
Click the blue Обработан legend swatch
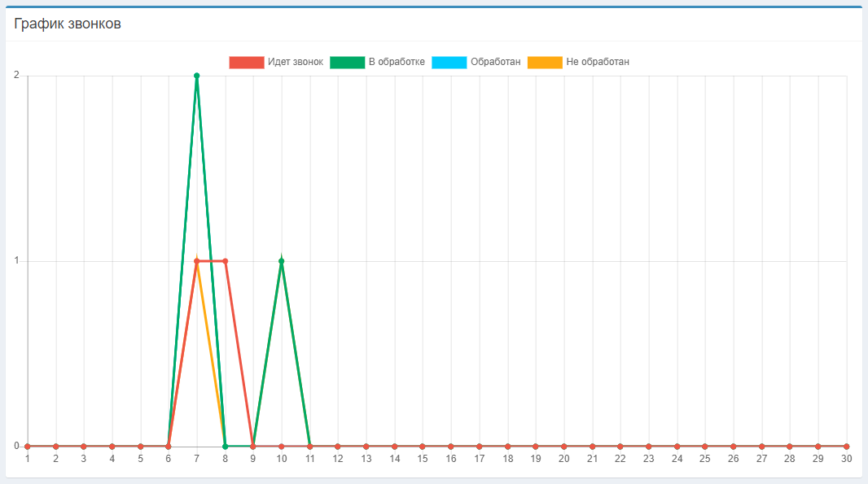point(449,62)
